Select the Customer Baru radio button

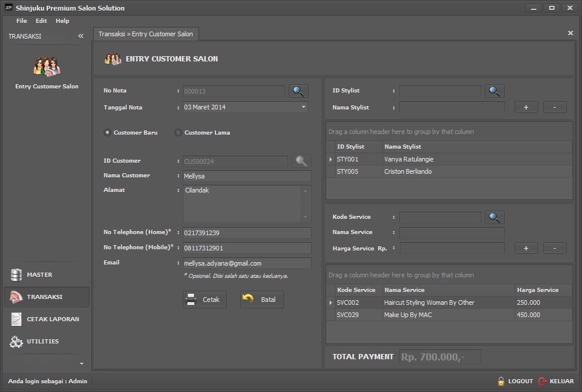pos(107,133)
